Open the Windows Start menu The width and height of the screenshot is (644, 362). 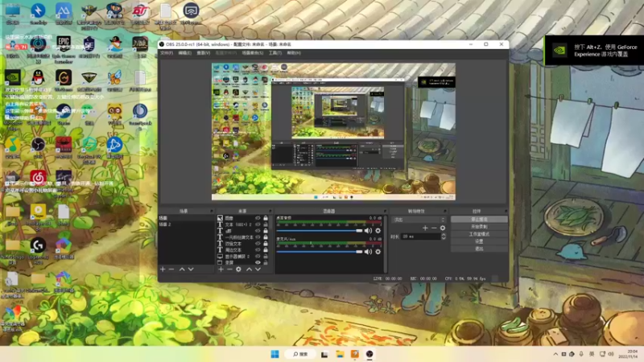[275, 354]
